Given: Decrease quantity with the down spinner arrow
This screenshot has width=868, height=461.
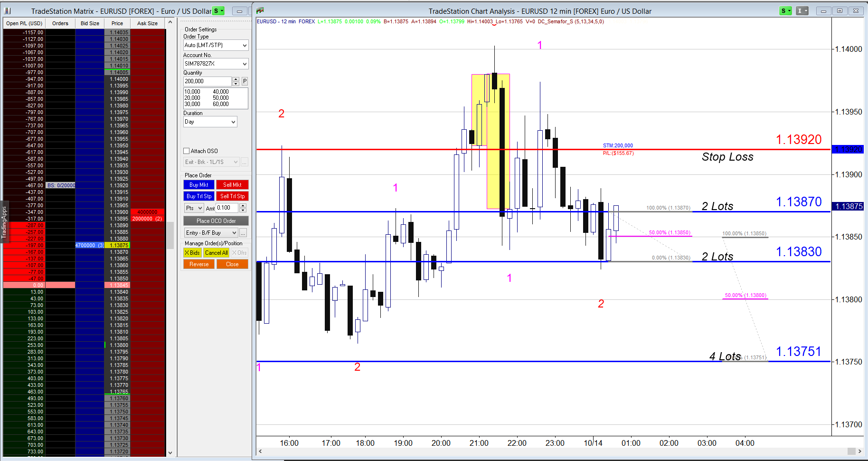Looking at the screenshot, I should (236, 84).
